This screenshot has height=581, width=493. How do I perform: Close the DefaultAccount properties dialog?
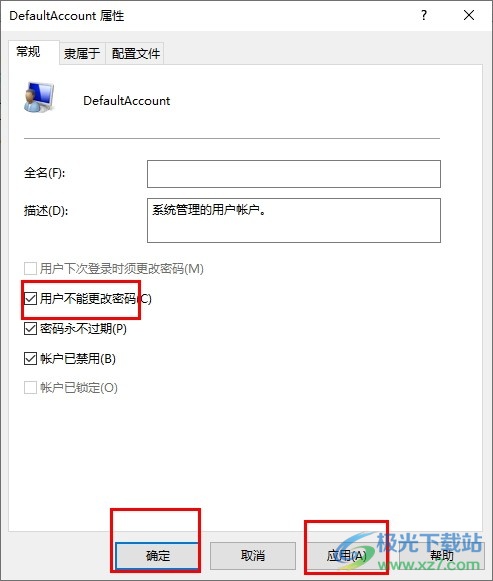tap(469, 15)
